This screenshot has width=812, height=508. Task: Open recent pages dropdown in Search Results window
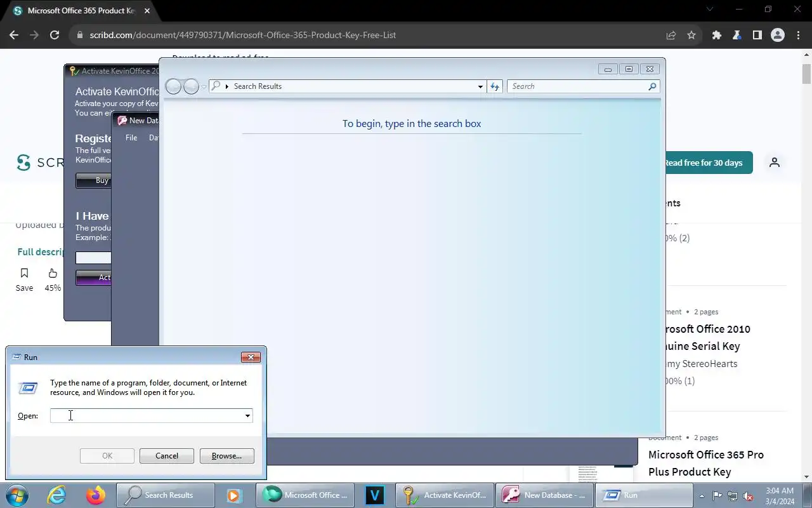204,86
